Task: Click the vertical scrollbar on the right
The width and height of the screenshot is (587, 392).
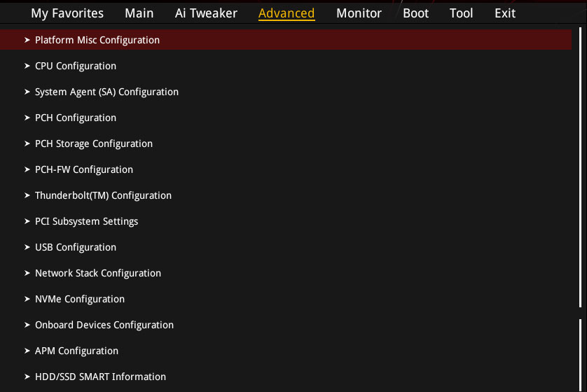Action: click(x=581, y=167)
